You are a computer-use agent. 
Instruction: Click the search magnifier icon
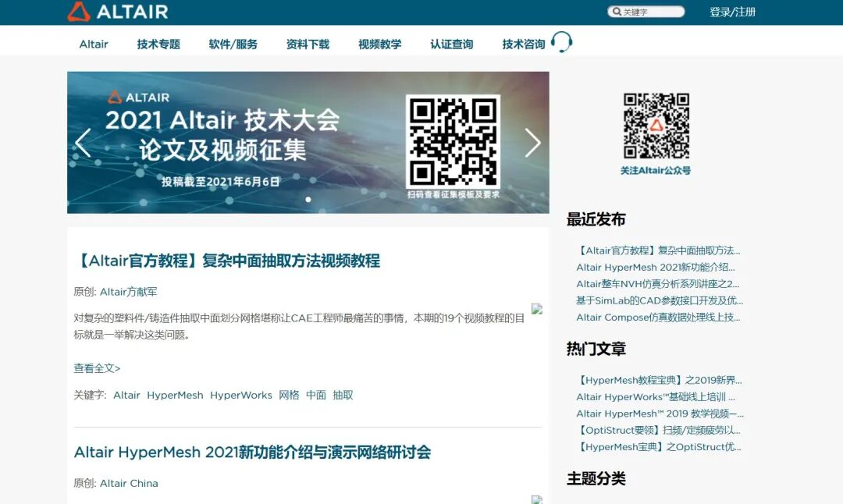(617, 11)
